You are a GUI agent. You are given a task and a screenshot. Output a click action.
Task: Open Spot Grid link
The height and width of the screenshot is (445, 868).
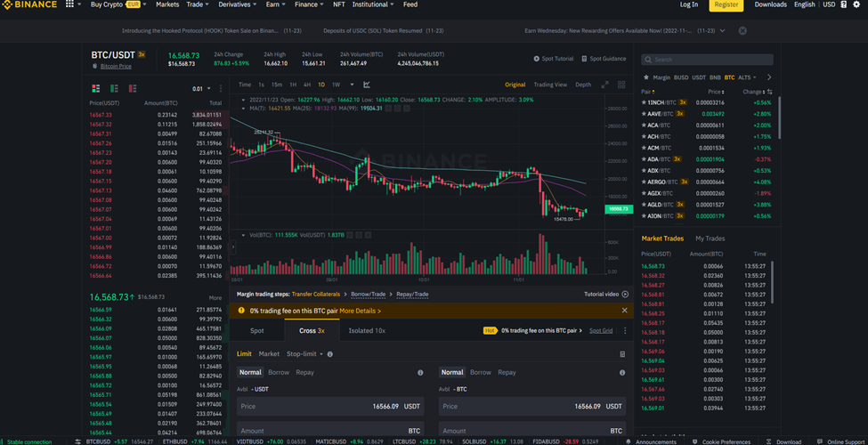(x=601, y=330)
